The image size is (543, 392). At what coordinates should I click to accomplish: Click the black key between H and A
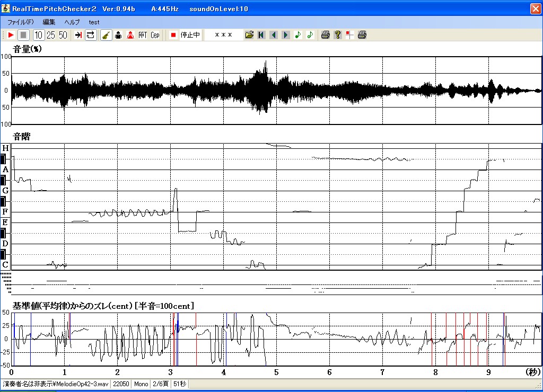tap(3, 159)
